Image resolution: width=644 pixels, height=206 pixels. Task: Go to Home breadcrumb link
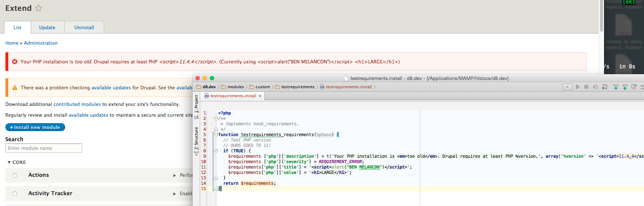point(12,43)
